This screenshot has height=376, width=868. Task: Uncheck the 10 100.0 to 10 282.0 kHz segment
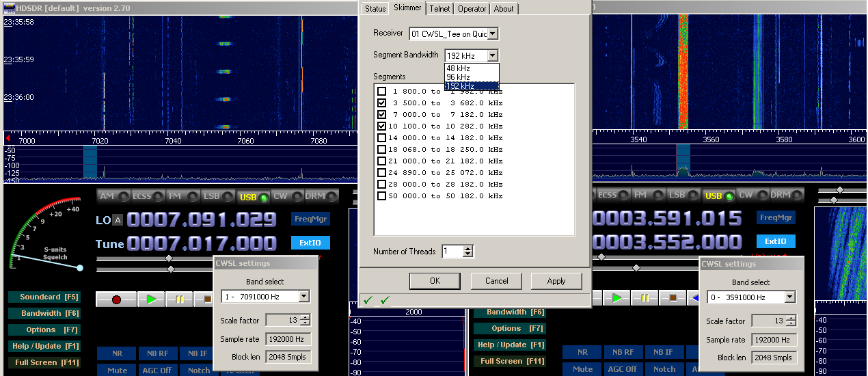tap(381, 126)
